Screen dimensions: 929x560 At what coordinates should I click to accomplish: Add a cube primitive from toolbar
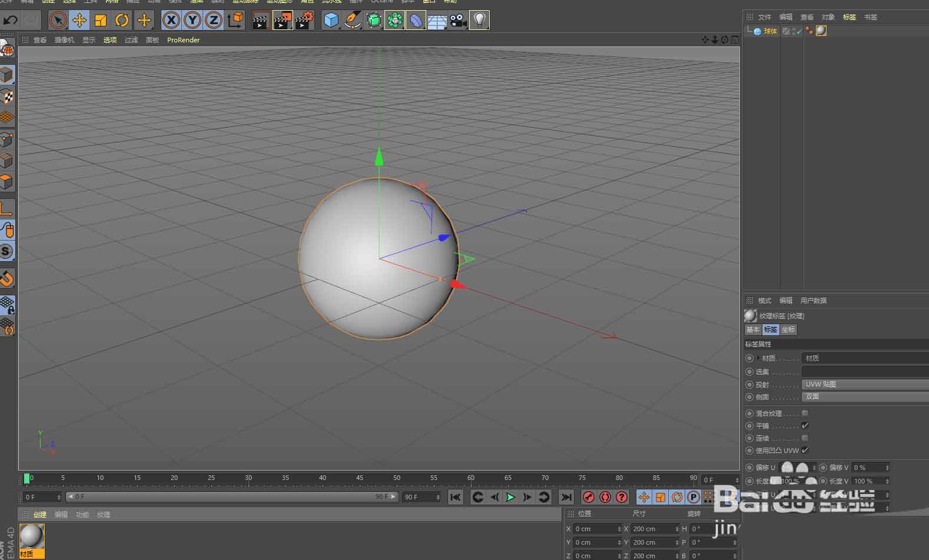331,21
